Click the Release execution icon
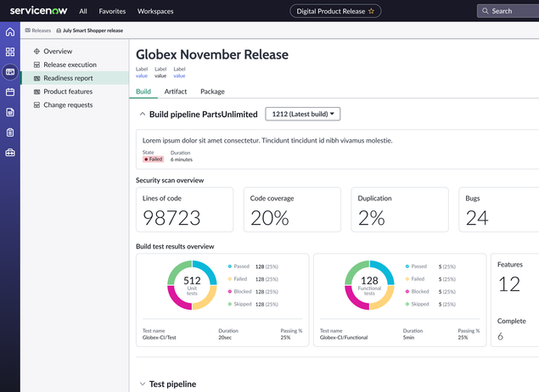The height and width of the screenshot is (392, 539). click(x=36, y=64)
